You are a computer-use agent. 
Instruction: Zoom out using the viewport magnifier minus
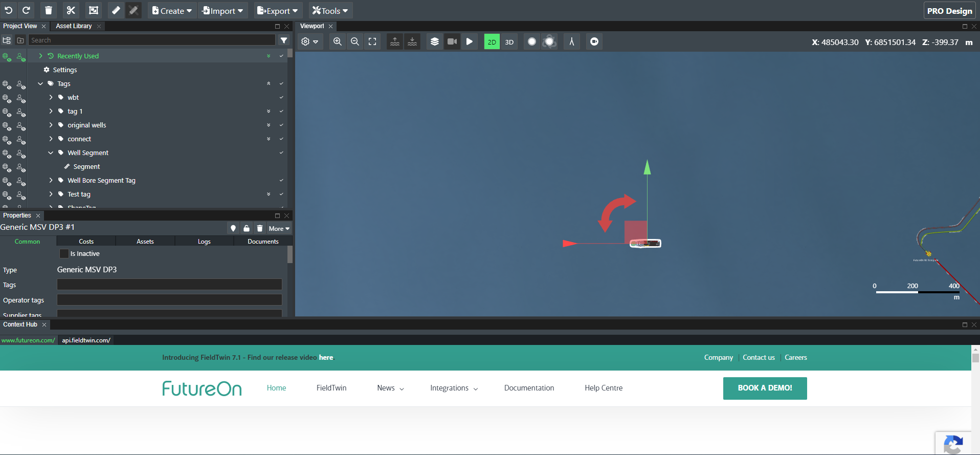(355, 41)
